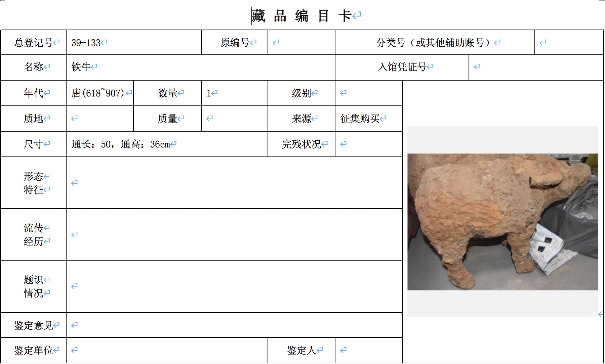Click the empty 形态特征 description field
Screen dimensions: 605x364
234,183
